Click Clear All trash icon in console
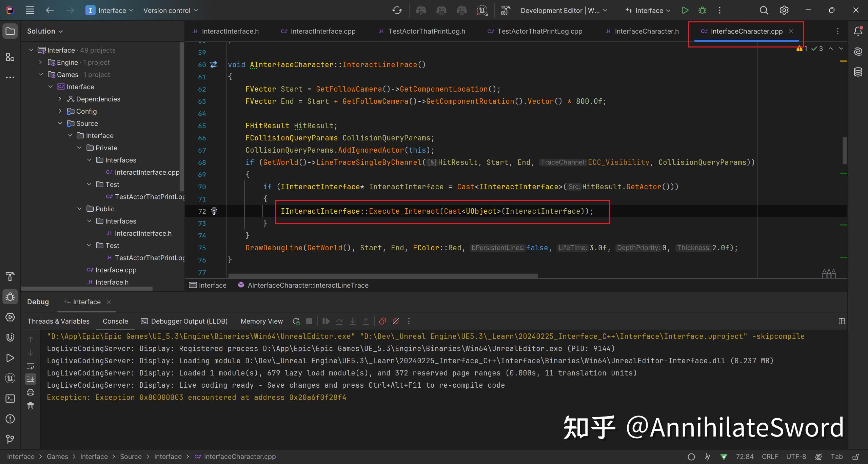868x464 pixels. click(x=31, y=406)
